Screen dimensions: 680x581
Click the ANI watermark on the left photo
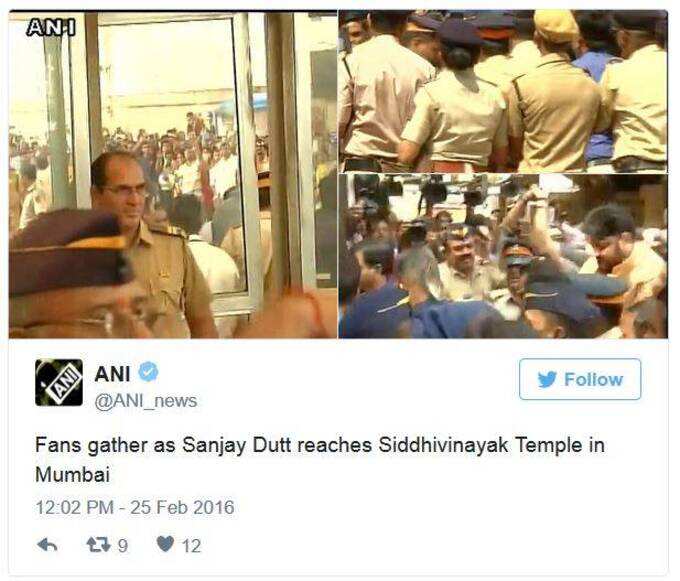(x=51, y=27)
